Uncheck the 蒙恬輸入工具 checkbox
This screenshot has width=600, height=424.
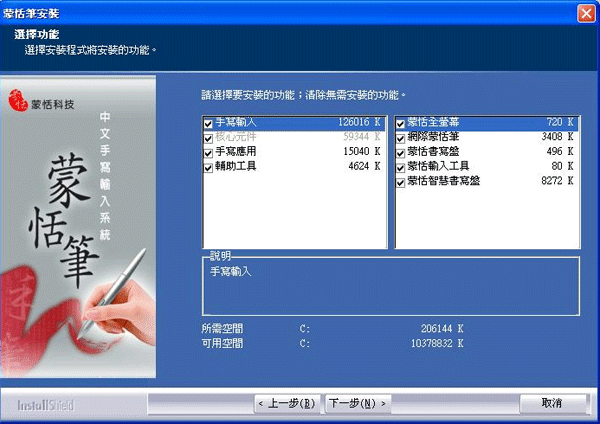pos(400,168)
